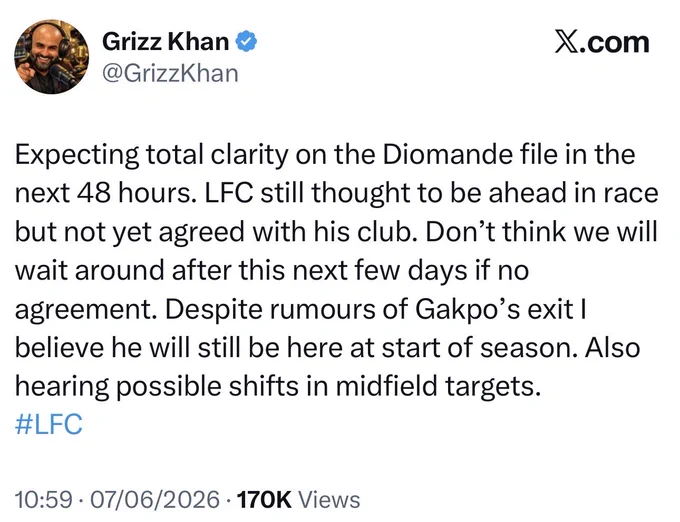Click the word Gakpo's in the post
The image size is (680, 522).
pos(468,309)
